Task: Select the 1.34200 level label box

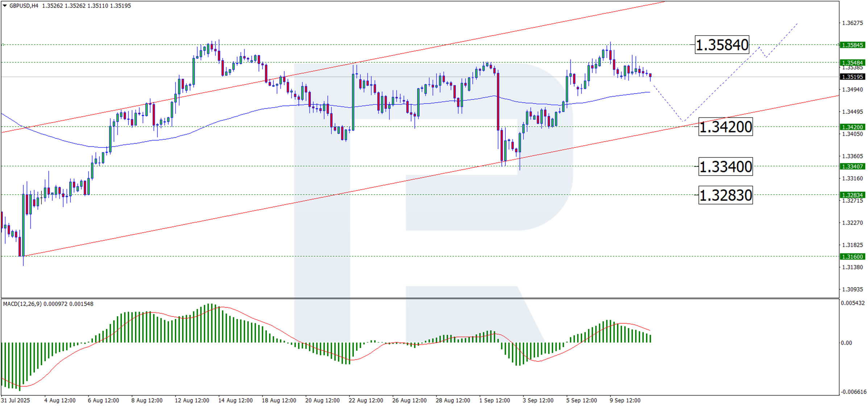Action: click(x=725, y=127)
